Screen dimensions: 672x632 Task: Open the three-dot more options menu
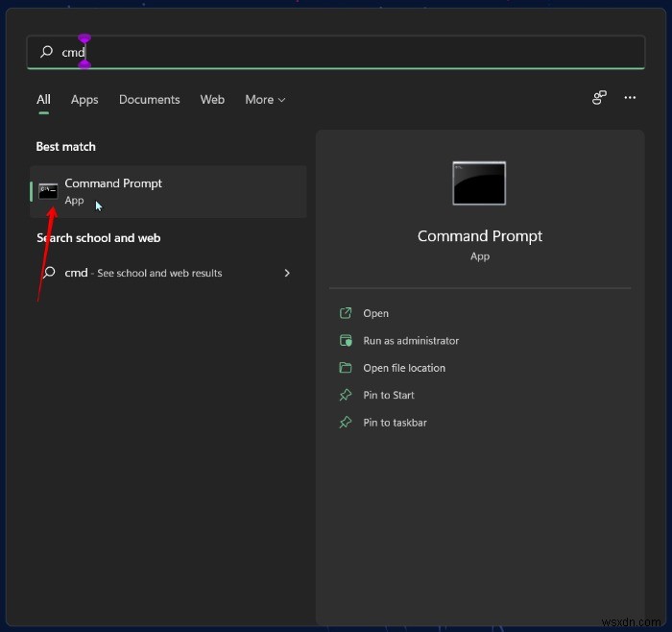tap(630, 98)
